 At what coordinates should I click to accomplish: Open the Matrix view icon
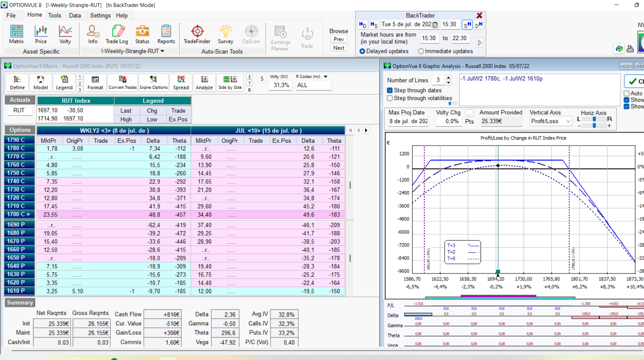coord(16,34)
